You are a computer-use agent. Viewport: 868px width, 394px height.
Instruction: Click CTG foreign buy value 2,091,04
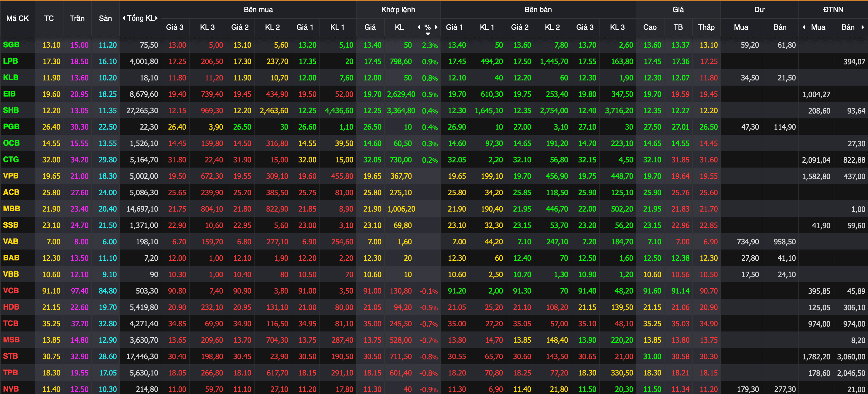(816, 160)
